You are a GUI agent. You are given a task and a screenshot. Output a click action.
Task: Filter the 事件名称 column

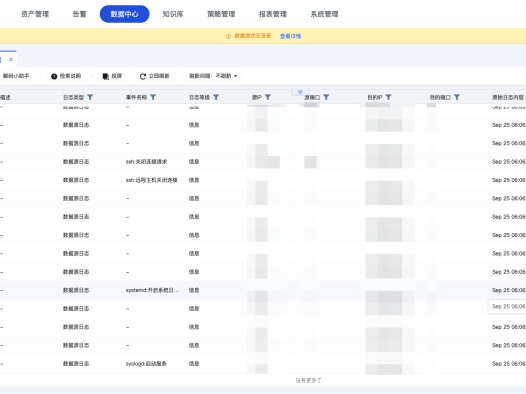153,97
